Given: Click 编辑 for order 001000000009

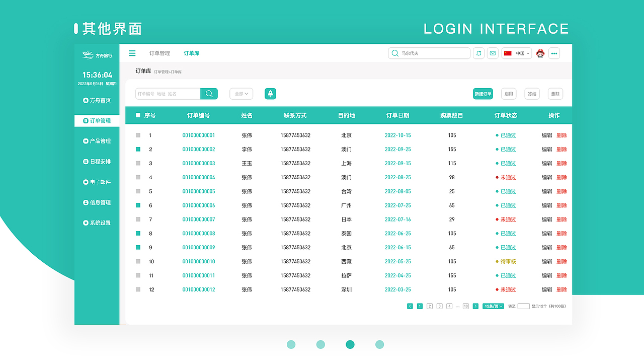Looking at the screenshot, I should tap(547, 248).
